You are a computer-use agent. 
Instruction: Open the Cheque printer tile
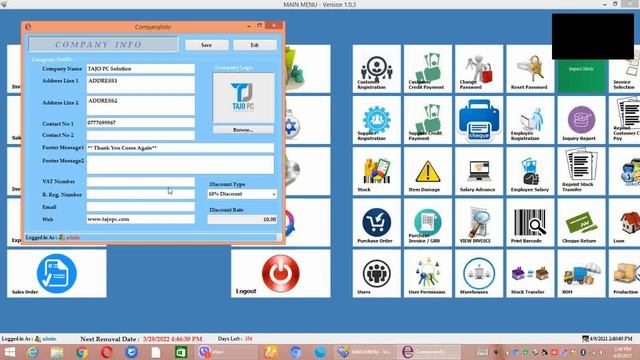[x=479, y=120]
